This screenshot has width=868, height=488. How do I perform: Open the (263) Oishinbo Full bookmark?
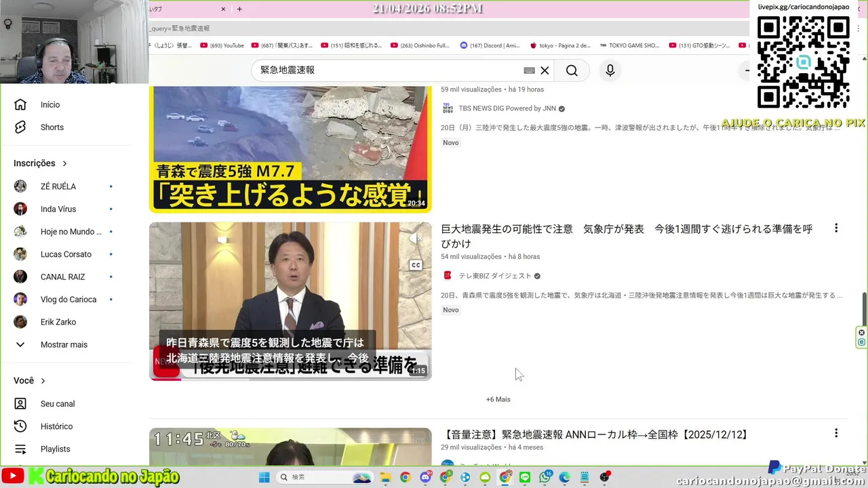tap(420, 45)
